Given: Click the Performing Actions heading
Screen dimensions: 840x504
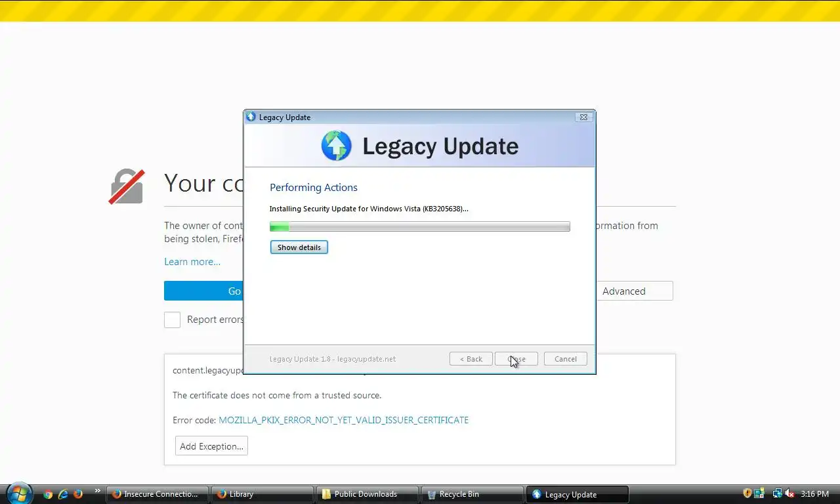Looking at the screenshot, I should [314, 188].
